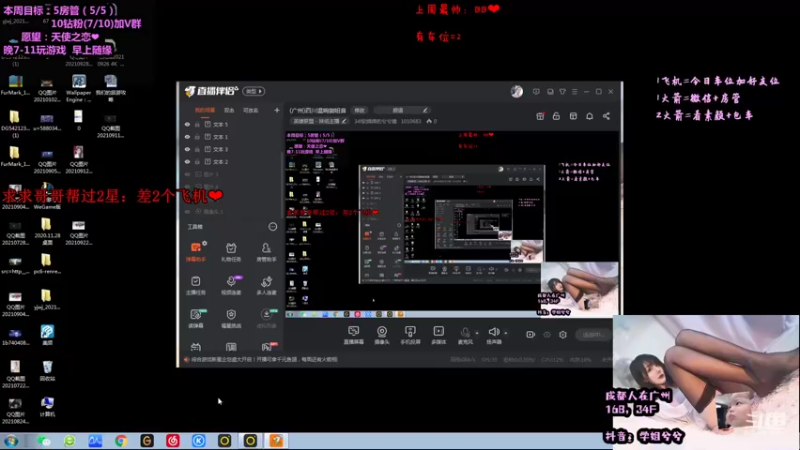800x450 pixels.
Task: Toggle lock on 文本 2 layer
Action: (197, 162)
